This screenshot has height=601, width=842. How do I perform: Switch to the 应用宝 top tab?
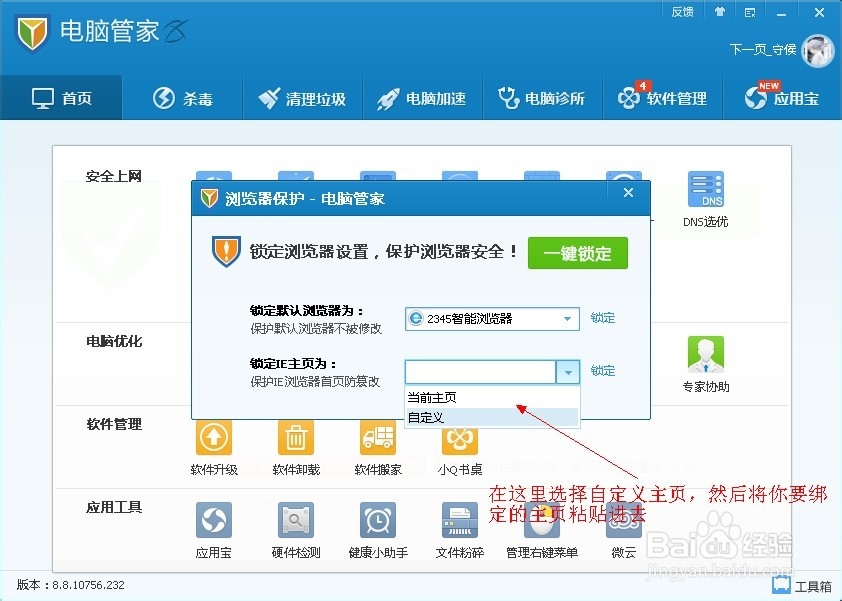(x=782, y=98)
